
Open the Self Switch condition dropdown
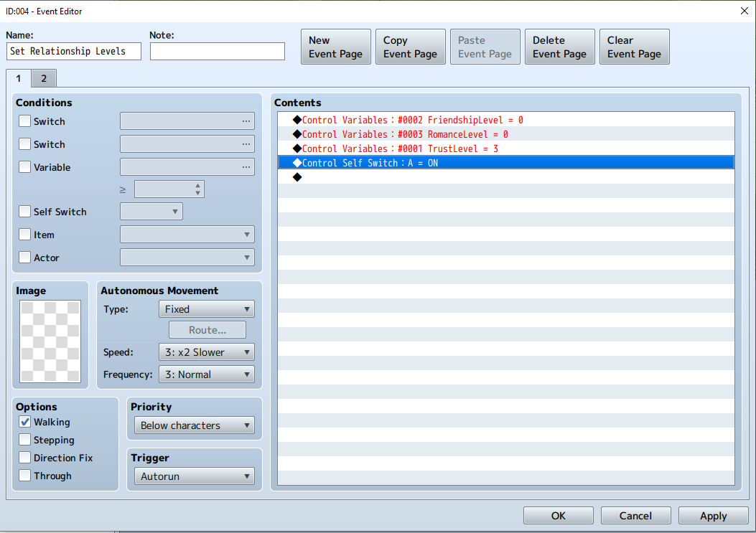tap(151, 212)
